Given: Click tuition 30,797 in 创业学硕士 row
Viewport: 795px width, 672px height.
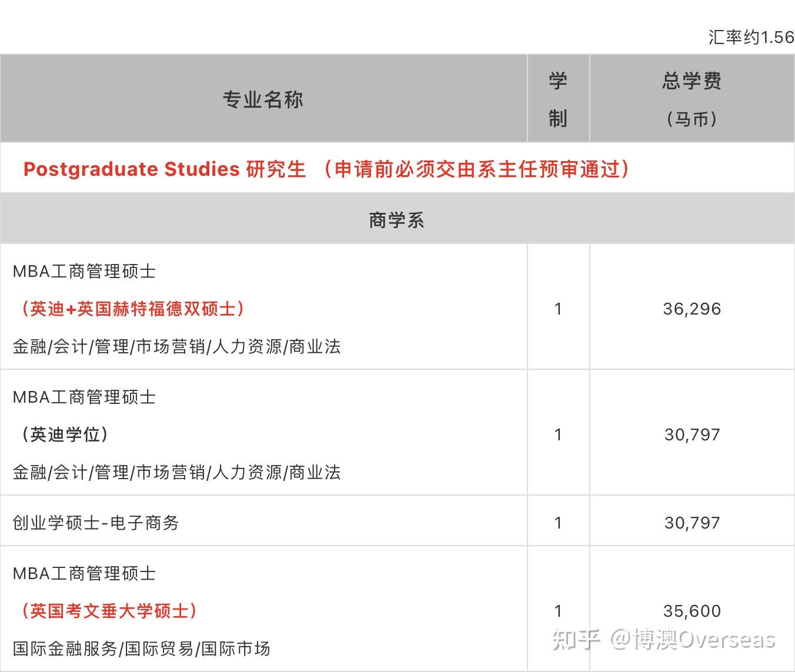Looking at the screenshot, I should [692, 523].
